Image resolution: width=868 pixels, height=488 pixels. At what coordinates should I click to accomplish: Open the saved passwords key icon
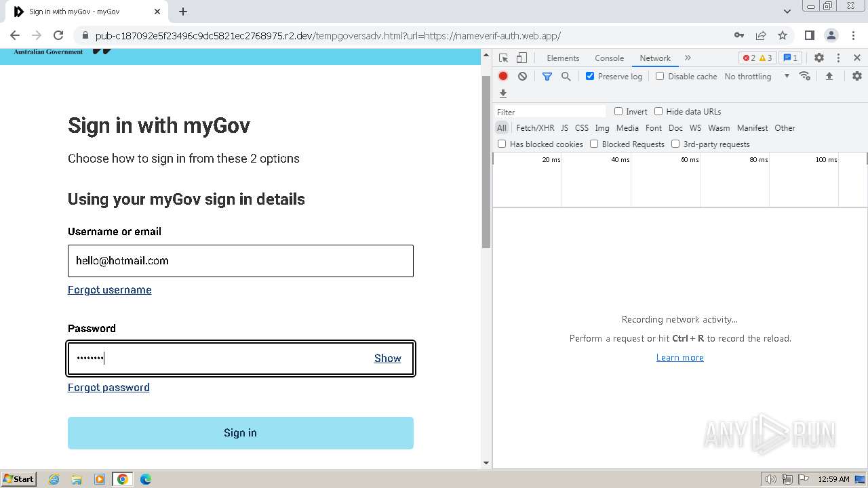(739, 35)
